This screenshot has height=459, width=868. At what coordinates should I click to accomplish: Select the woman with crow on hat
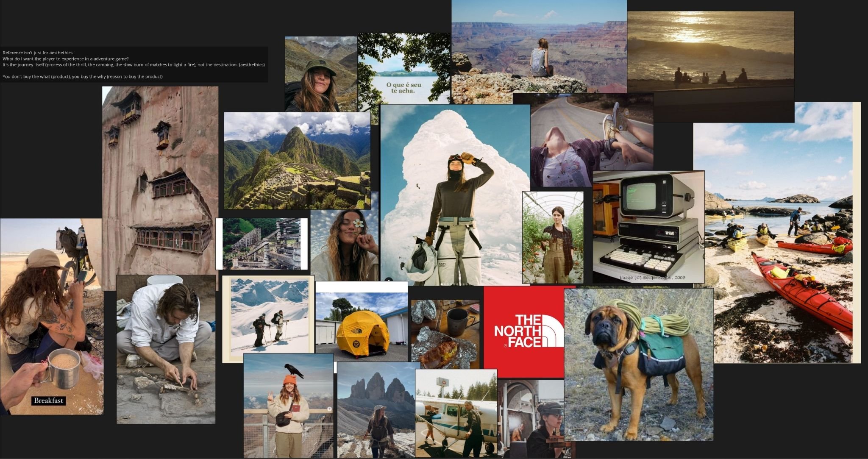[289, 406]
